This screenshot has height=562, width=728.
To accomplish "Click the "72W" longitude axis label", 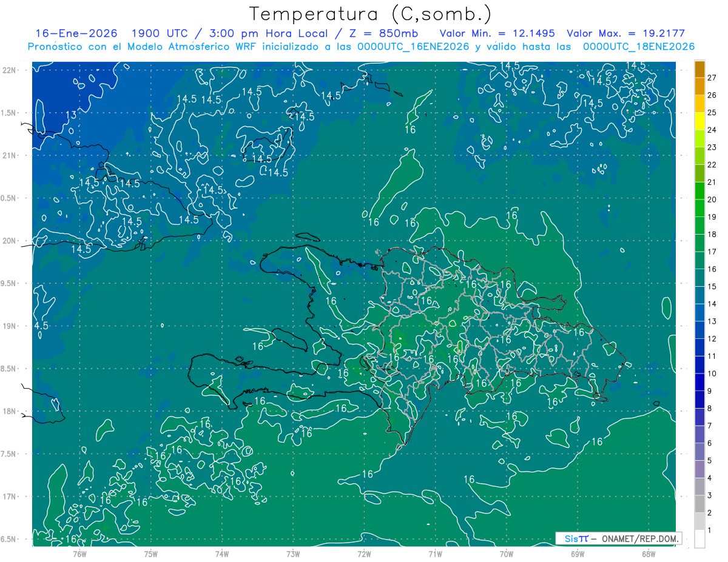I will click(364, 554).
